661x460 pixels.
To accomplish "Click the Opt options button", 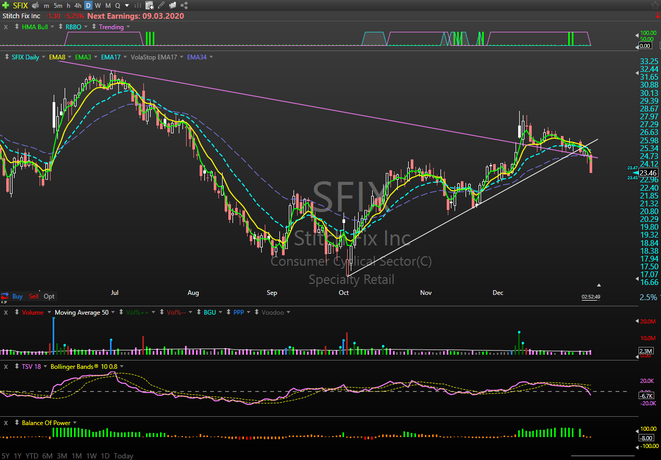I will pyautogui.click(x=49, y=296).
